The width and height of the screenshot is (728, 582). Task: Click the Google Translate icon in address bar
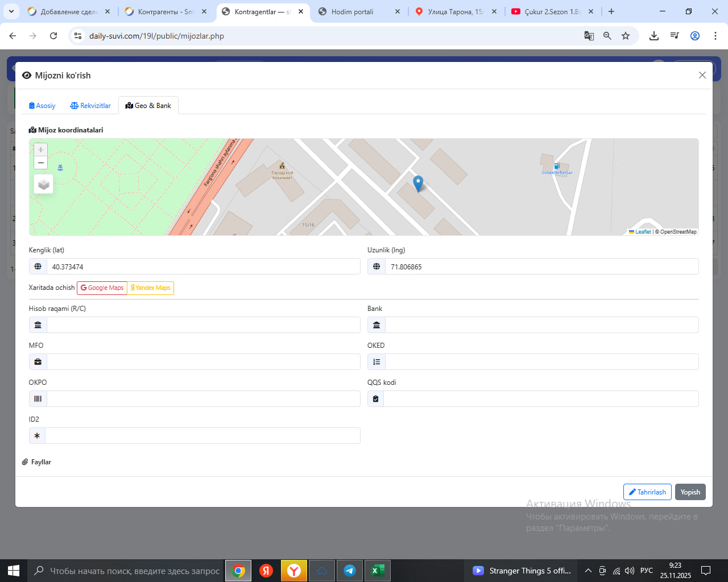pyautogui.click(x=589, y=36)
